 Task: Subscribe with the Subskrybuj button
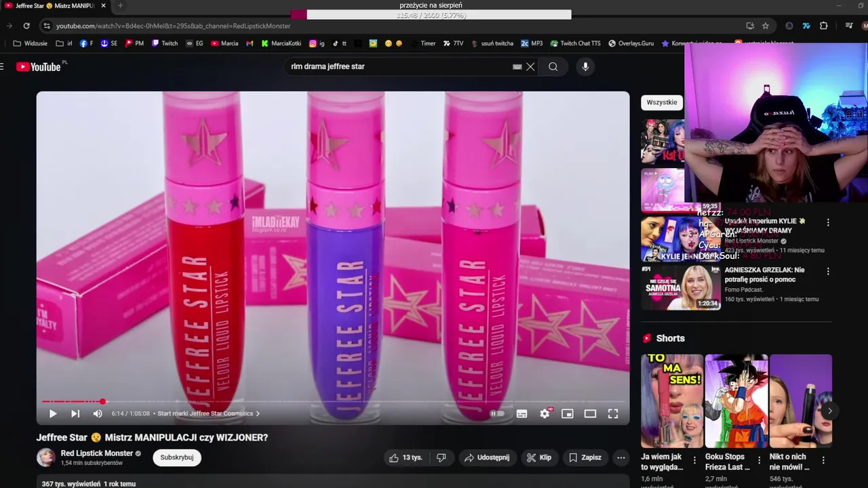pyautogui.click(x=177, y=457)
